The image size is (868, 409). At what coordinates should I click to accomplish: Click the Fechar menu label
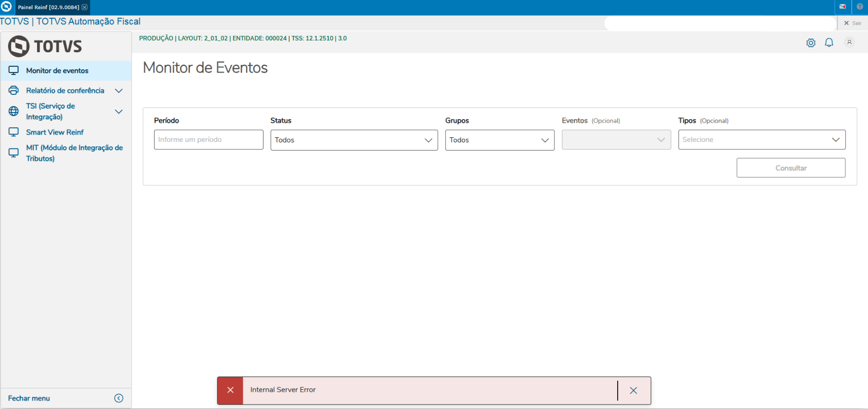(x=29, y=398)
